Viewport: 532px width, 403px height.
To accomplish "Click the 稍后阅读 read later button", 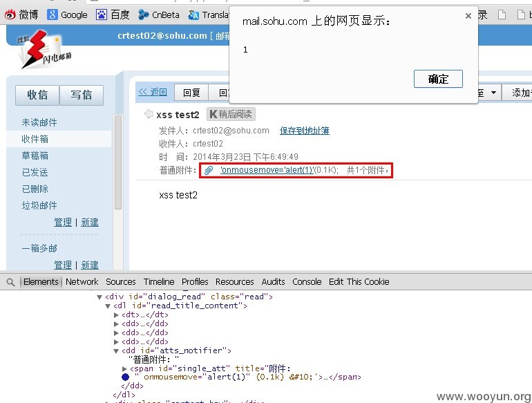I will (x=231, y=114).
